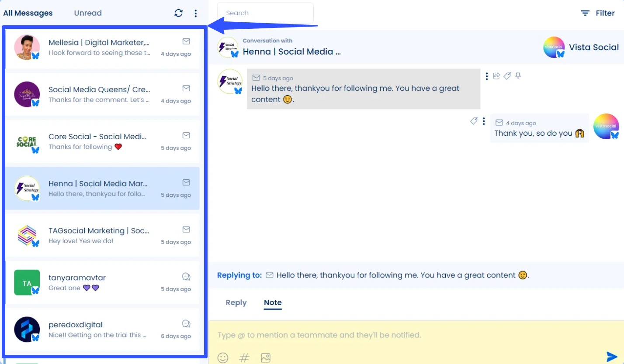
Task: Switch to the Unread messages view
Action: pyautogui.click(x=87, y=13)
